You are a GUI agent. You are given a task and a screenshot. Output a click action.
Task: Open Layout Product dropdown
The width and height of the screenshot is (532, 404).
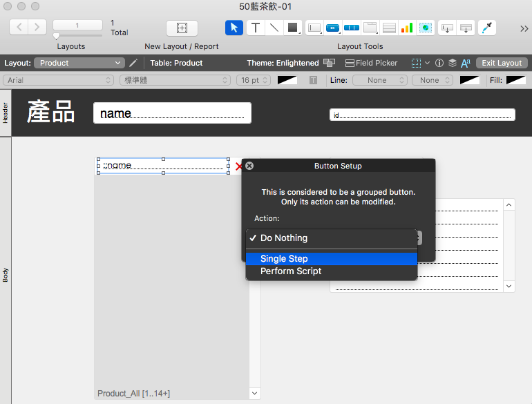[x=79, y=63]
